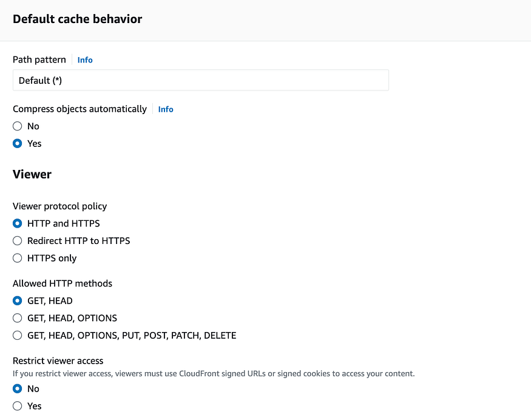Click the Viewer protocol policy label
Image resolution: width=531 pixels, height=420 pixels.
(x=60, y=206)
